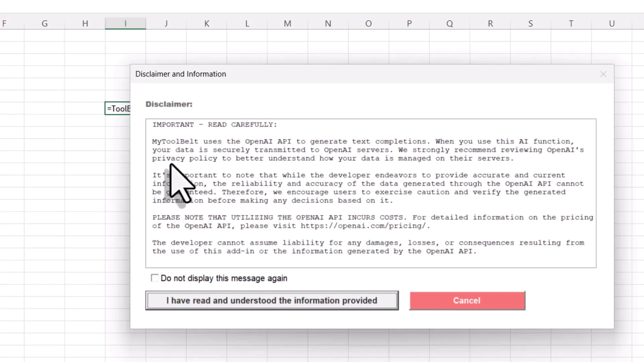Select column L header
Image resolution: width=644 pixels, height=362 pixels.
[x=247, y=23]
